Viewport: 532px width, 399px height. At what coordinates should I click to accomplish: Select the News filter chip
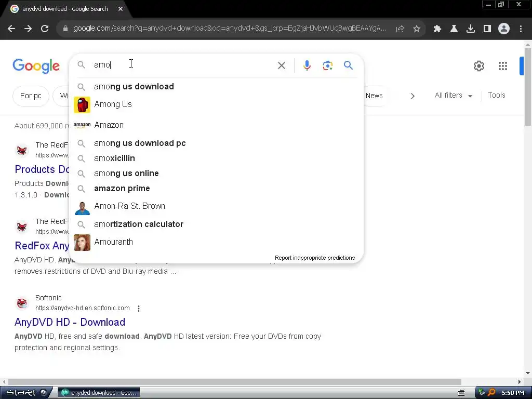(x=374, y=96)
